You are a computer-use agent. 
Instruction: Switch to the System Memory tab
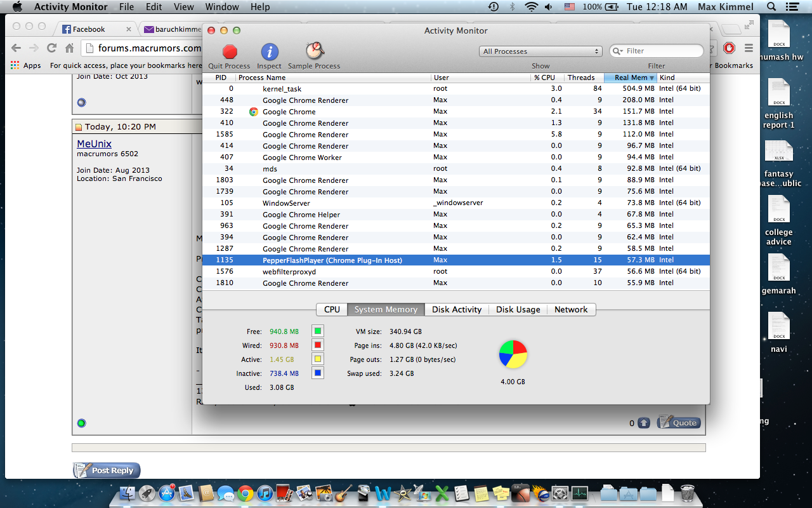pyautogui.click(x=386, y=309)
